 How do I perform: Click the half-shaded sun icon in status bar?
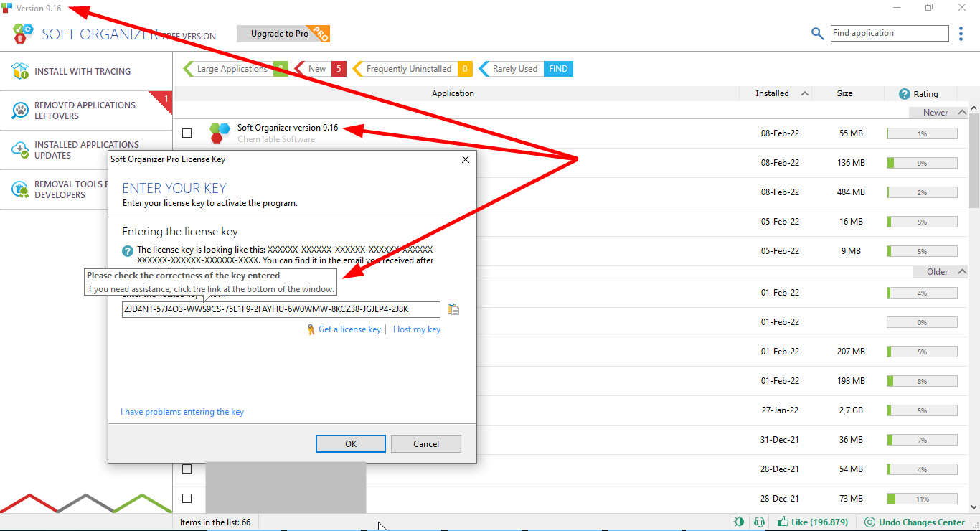click(740, 522)
